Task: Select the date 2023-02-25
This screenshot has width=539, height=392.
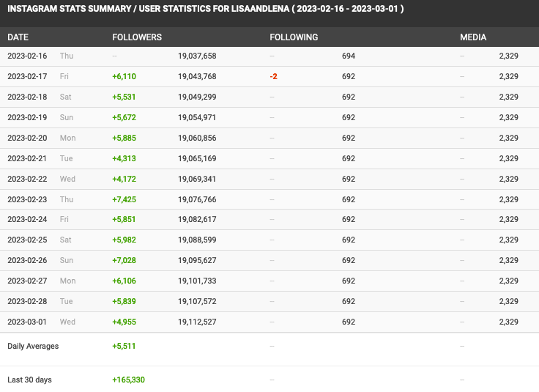Action: click(x=27, y=240)
